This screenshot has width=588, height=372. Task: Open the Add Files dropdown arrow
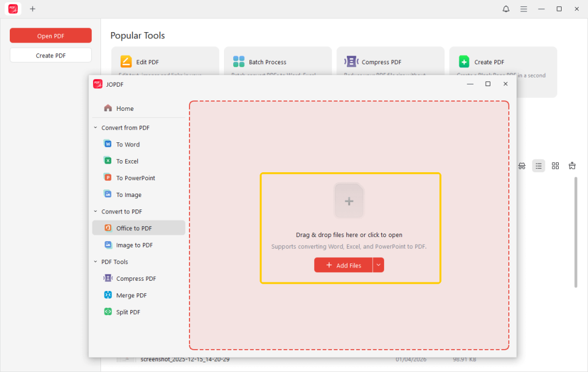coord(378,265)
